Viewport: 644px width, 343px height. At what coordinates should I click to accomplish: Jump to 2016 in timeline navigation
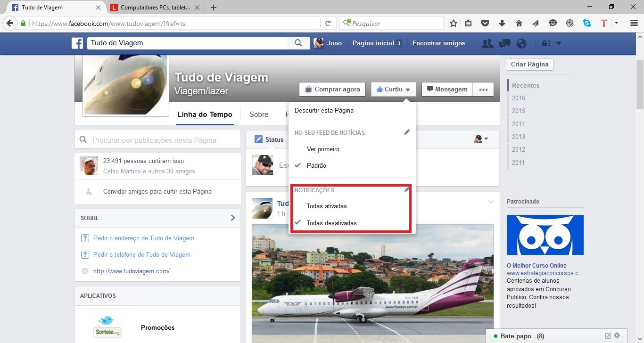(519, 98)
